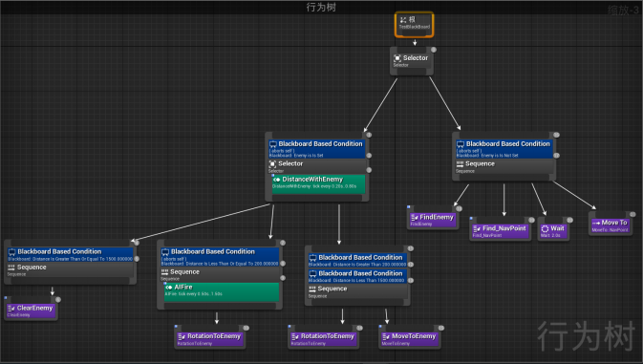This screenshot has width=643, height=364.
Task: Select the DistanceWithEnemy service node
Action: [x=318, y=182]
